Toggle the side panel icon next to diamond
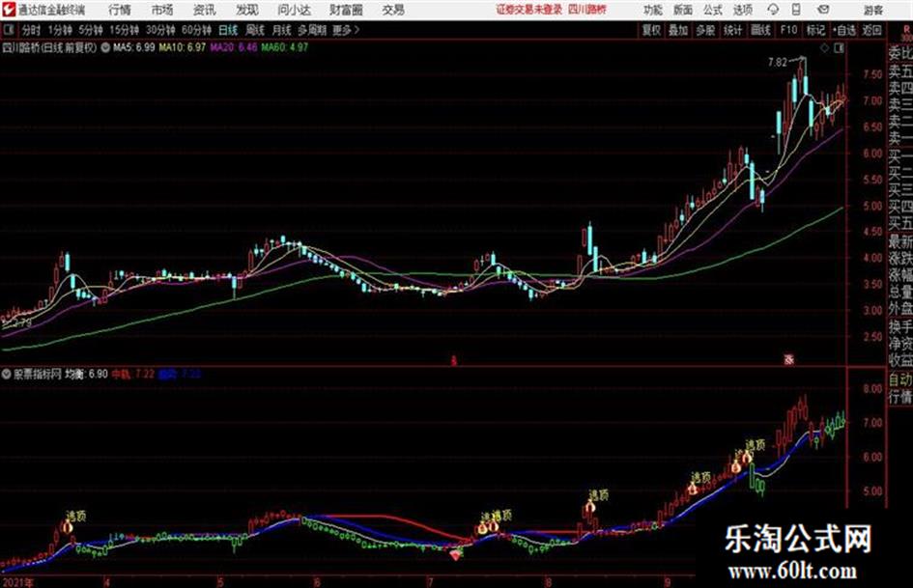Screen dimensions: 913x588 pos(839,48)
